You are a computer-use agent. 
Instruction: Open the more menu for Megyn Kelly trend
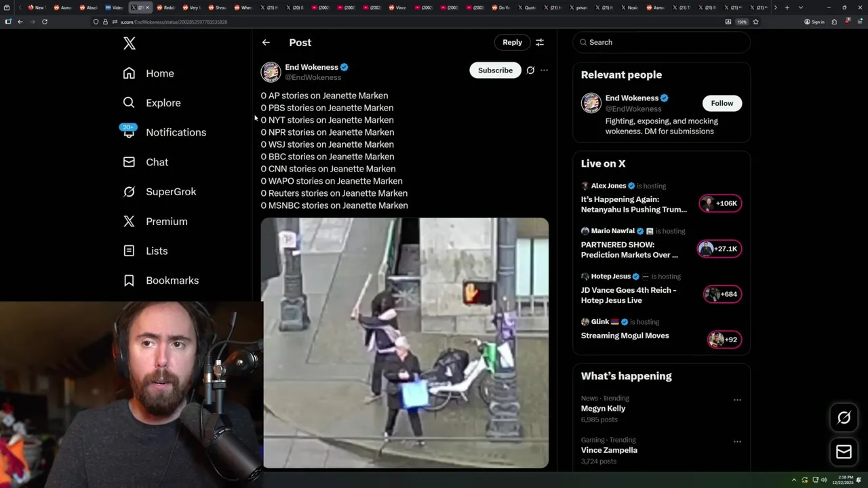pyautogui.click(x=737, y=400)
